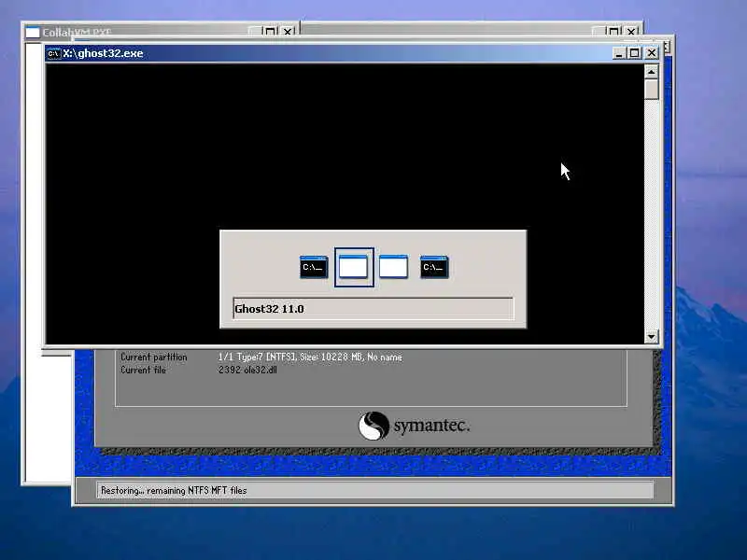Click the 'Restoring... remaining NTFS MFT files' status
Viewport: 747px width, 560px height.
click(174, 491)
